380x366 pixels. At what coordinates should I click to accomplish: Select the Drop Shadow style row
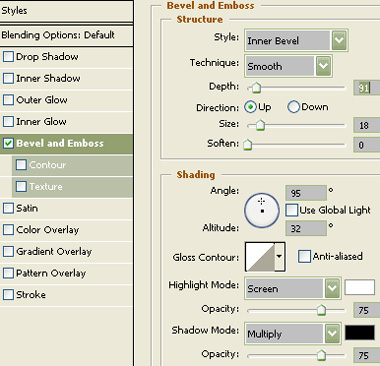(67, 57)
